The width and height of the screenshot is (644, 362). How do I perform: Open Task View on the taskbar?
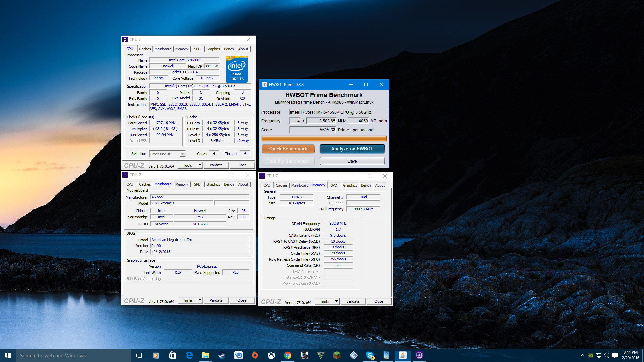pyautogui.click(x=140, y=355)
